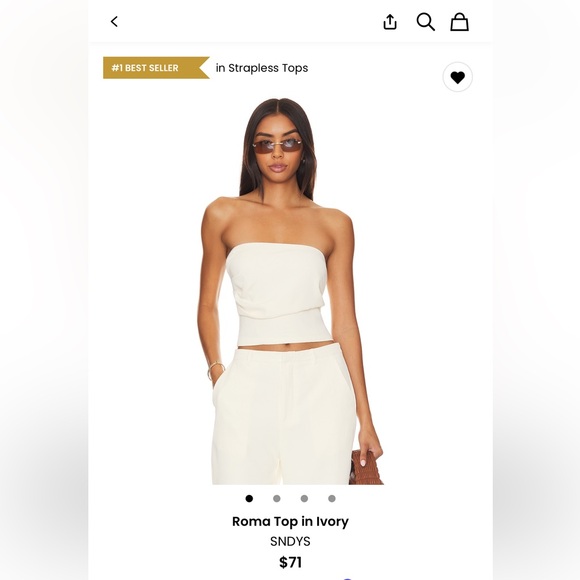This screenshot has width=580, height=580.
Task: Switch to the second image dot
Action: (x=277, y=499)
